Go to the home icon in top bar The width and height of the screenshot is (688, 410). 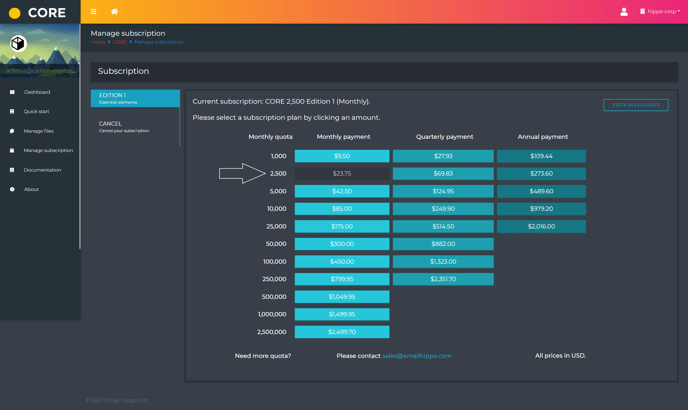click(114, 12)
